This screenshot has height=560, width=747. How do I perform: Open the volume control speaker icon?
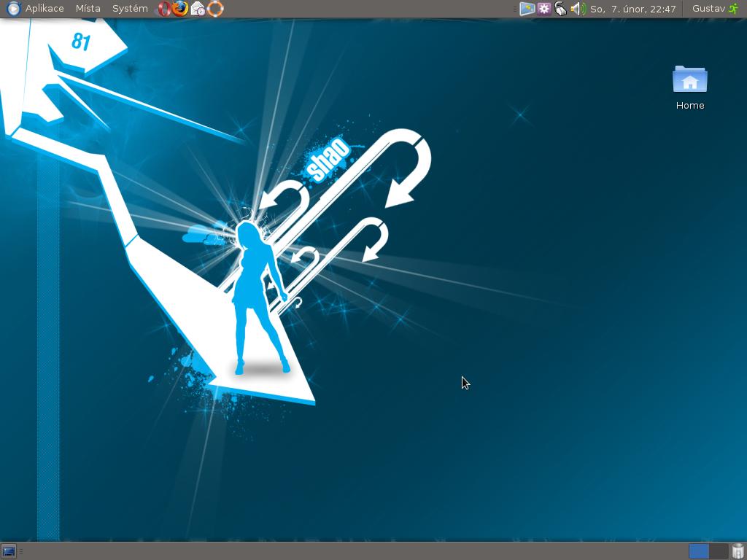coord(578,9)
